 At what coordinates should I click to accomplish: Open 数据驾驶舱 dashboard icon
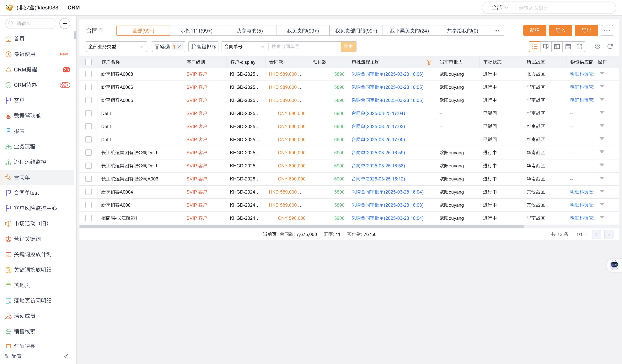tap(8, 116)
